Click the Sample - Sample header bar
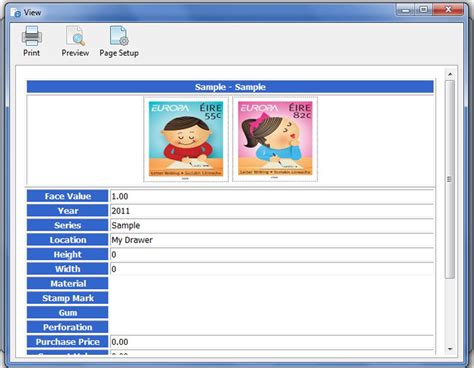The width and height of the screenshot is (474, 368). [230, 87]
